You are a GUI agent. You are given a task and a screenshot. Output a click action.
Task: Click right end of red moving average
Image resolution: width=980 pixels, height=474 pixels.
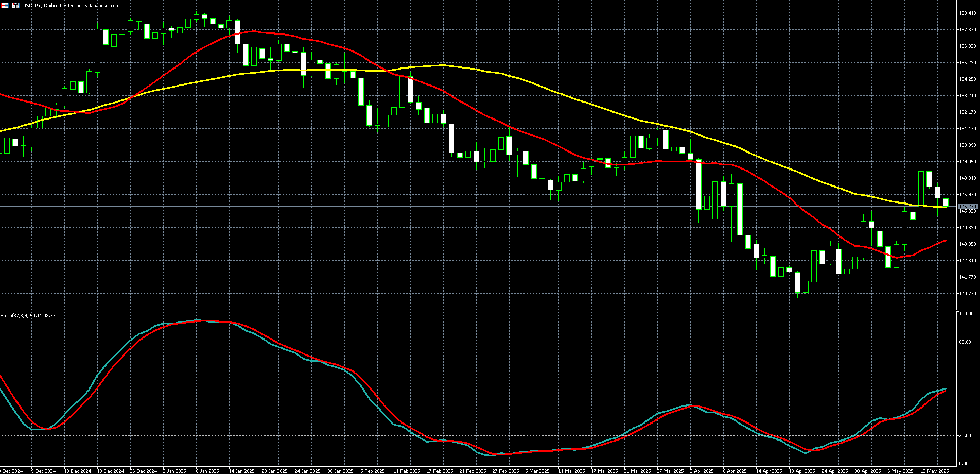pos(946,241)
